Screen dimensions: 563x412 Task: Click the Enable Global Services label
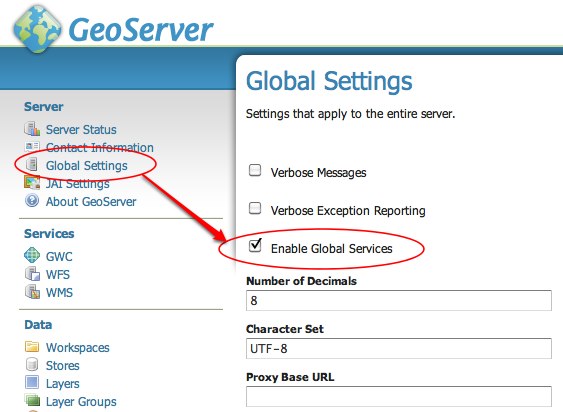pos(331,249)
